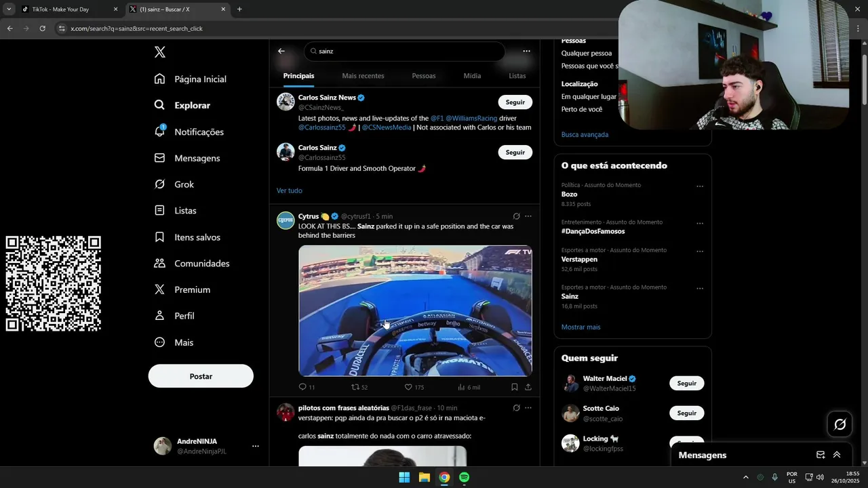Open File Explorer from taskbar
The width and height of the screenshot is (868, 488).
coord(424,477)
